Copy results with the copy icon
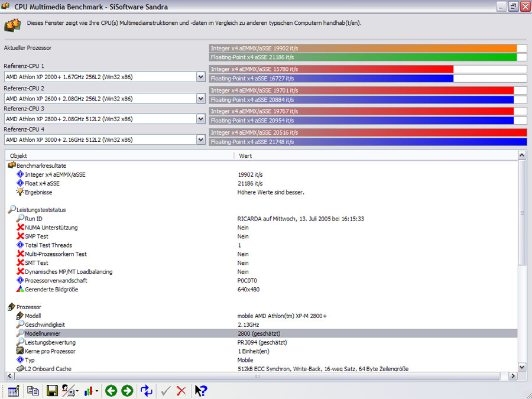The image size is (532, 399). pyautogui.click(x=33, y=391)
